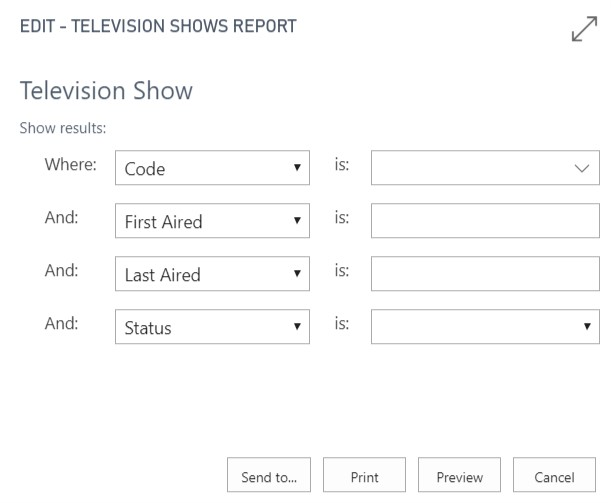Click the chevron in the Code value box
The height and width of the screenshot is (503, 611).
coord(583,169)
